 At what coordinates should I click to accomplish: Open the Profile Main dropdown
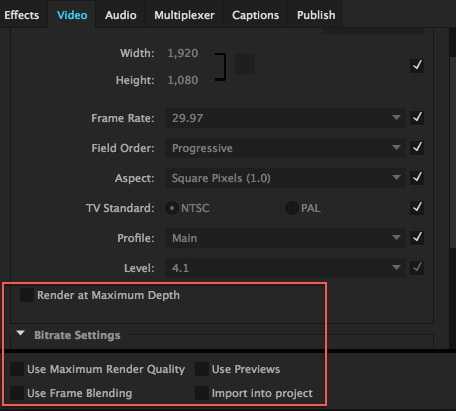[x=286, y=238]
